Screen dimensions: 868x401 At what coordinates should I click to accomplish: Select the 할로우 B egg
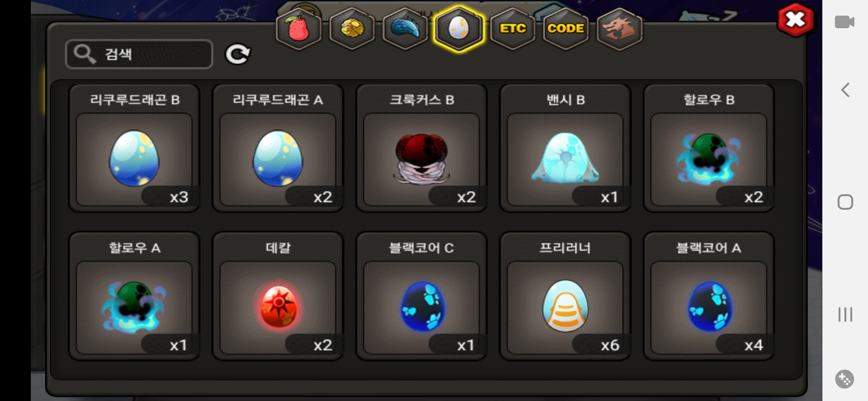pos(709,148)
